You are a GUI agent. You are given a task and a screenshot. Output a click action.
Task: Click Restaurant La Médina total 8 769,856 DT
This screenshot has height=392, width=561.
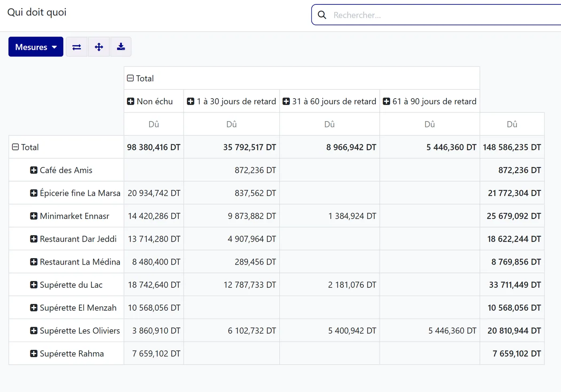pyautogui.click(x=512, y=262)
